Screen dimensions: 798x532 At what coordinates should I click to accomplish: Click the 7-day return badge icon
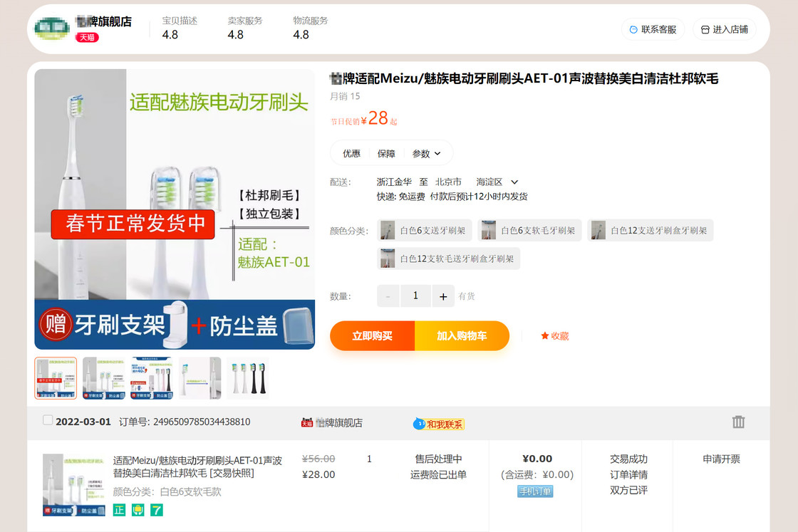pyautogui.click(x=156, y=510)
